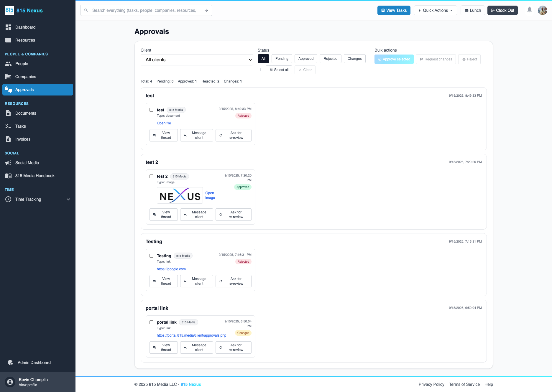Filter status by Rejected
The height and width of the screenshot is (392, 552).
(x=331, y=59)
